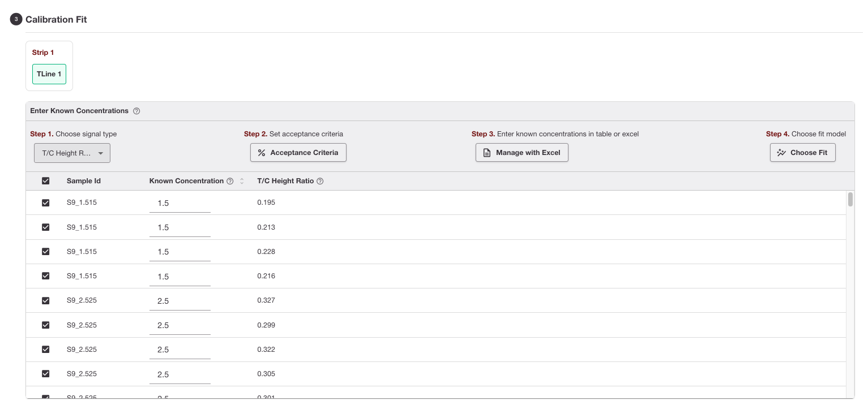The width and height of the screenshot is (868, 405).
Task: Click the Sample Id column header
Action: [x=84, y=181]
